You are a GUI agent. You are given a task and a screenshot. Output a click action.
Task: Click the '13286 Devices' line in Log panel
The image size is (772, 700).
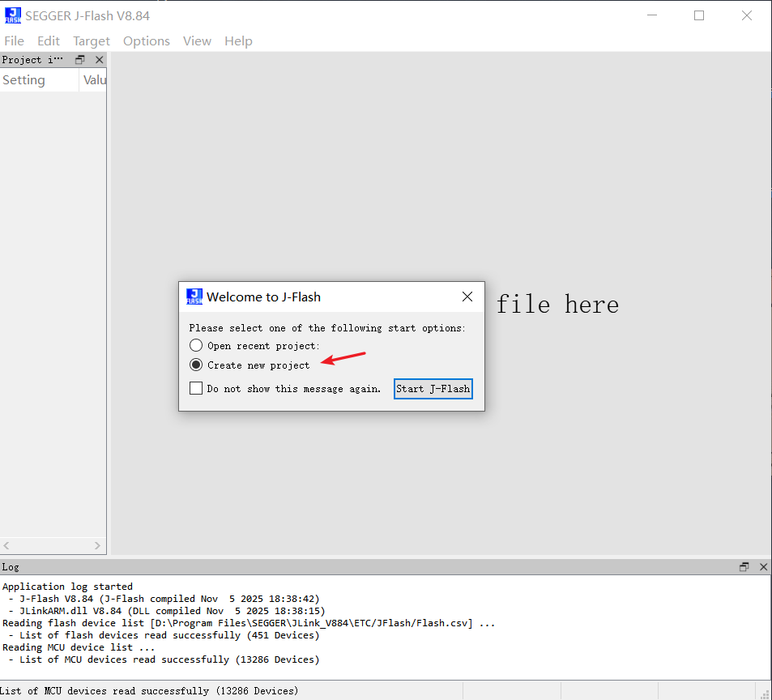(x=164, y=659)
